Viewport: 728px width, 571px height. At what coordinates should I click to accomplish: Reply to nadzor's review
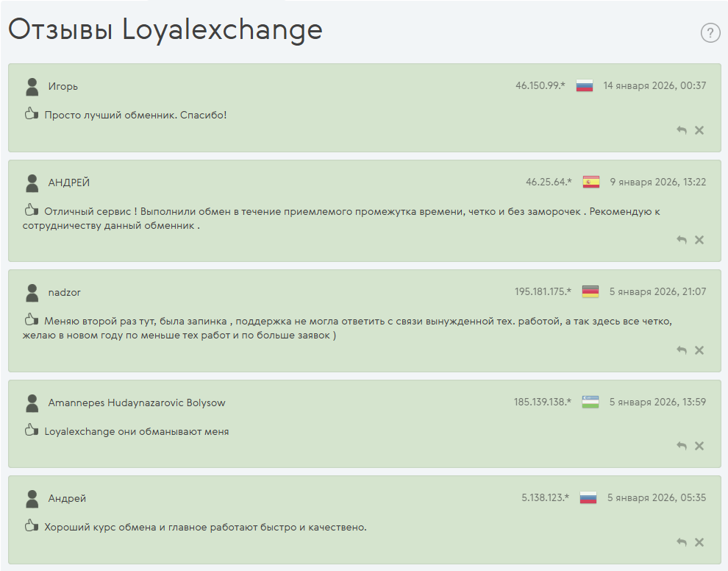[x=682, y=350]
